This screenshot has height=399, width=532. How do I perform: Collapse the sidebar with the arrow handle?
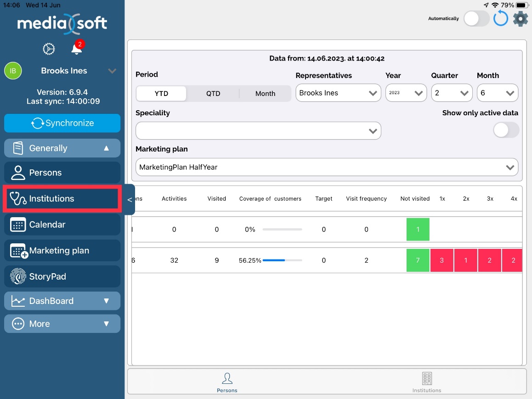130,200
